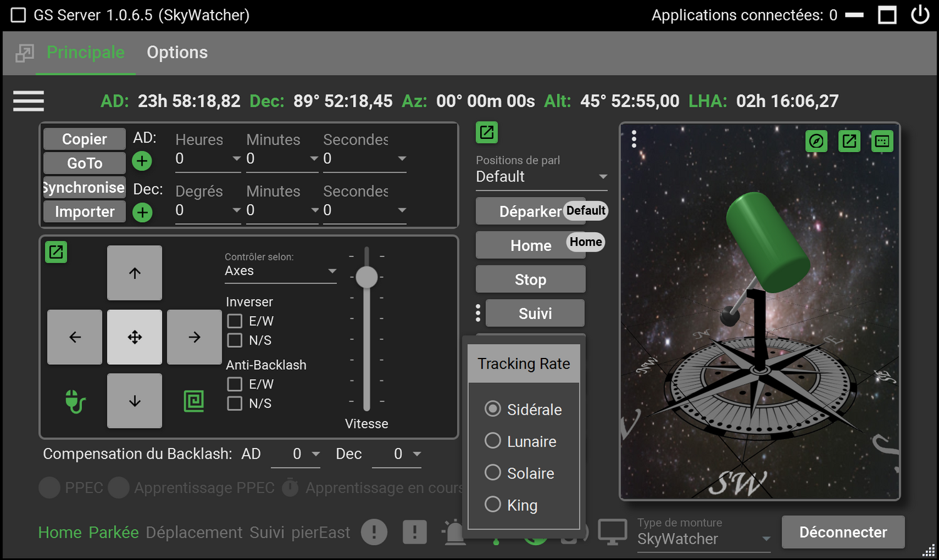Click the monitor icon near mount type

click(x=612, y=532)
